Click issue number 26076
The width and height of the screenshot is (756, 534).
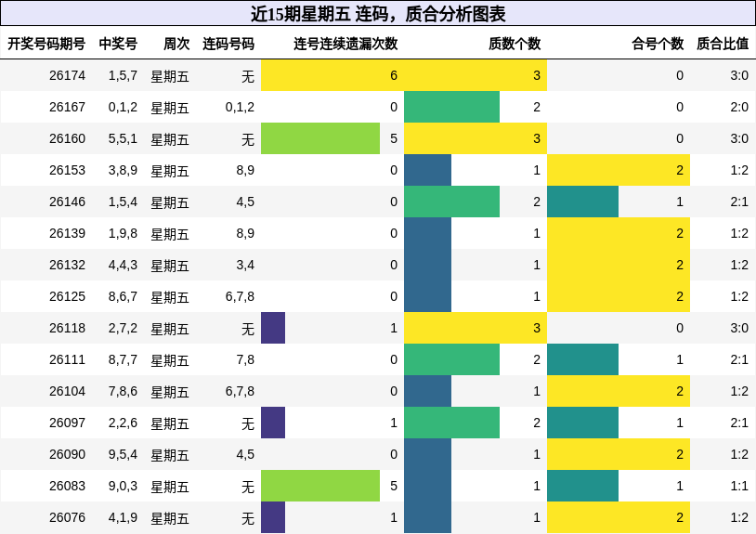tap(67, 517)
